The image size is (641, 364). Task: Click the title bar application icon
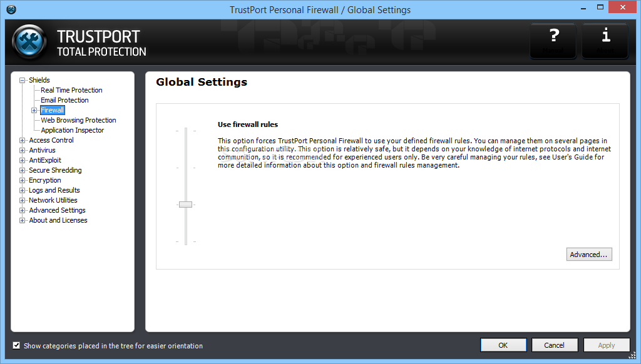(11, 9)
